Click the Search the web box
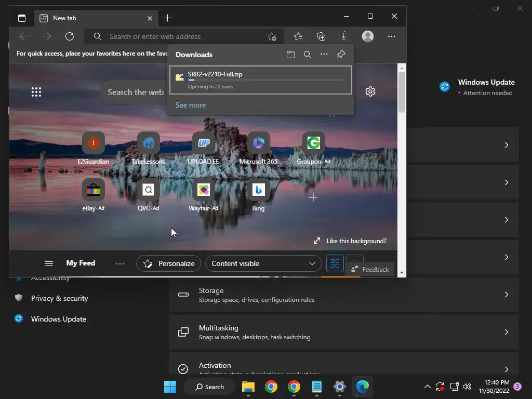Screen dimensions: 532x399 click(x=136, y=92)
